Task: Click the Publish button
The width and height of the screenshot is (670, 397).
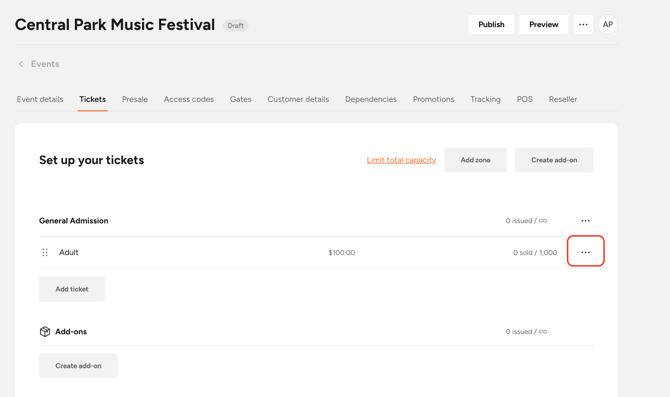Action: (x=491, y=24)
